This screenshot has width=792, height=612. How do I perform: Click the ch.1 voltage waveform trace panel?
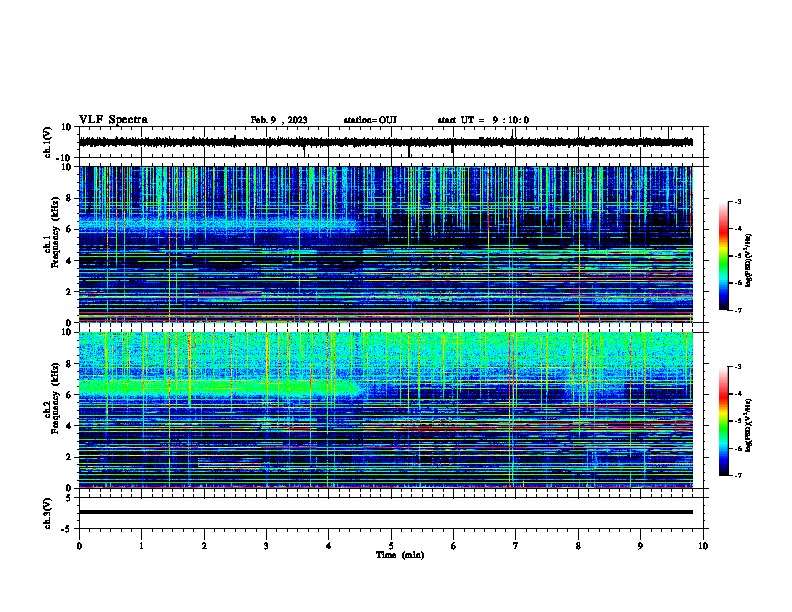click(x=391, y=142)
